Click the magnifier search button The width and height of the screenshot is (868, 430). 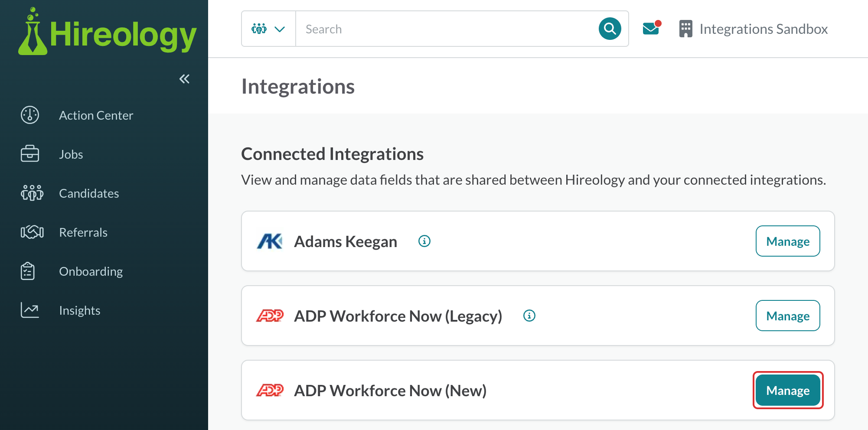(x=610, y=29)
